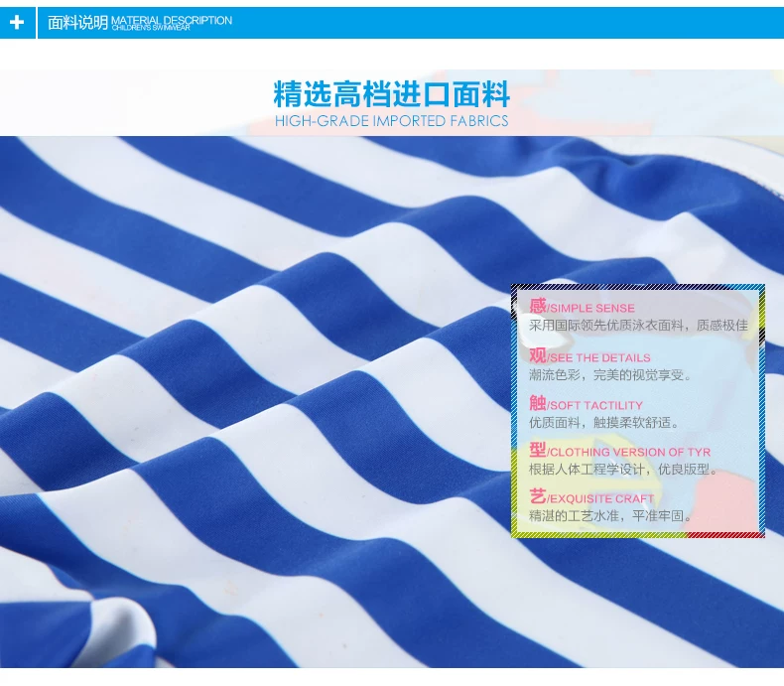Click the text 潮流色彩，完美的视觉享受。
Viewport: 784px width, 686px height.
coord(610,375)
